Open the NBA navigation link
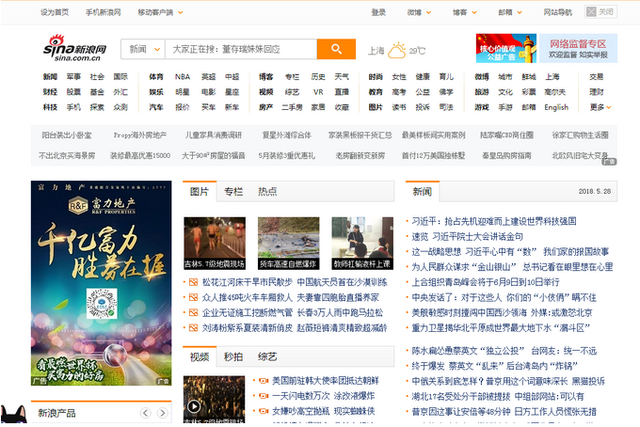 point(182,77)
